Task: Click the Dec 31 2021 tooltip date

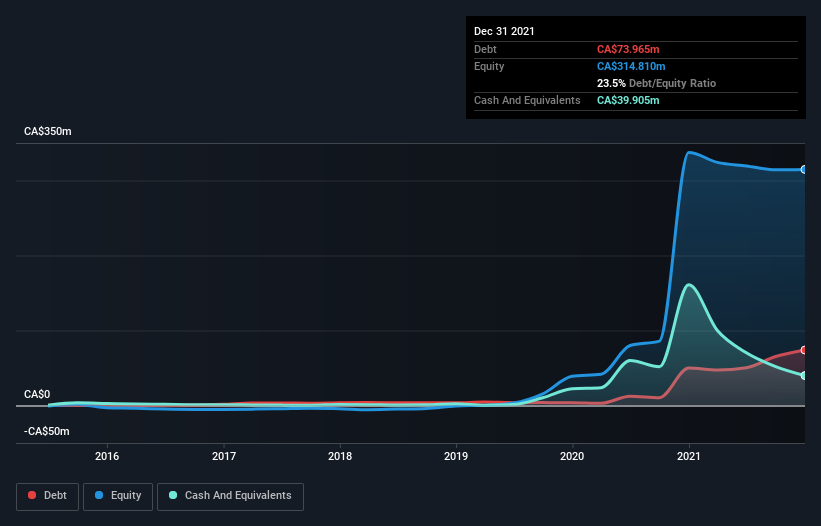Action: coord(504,31)
